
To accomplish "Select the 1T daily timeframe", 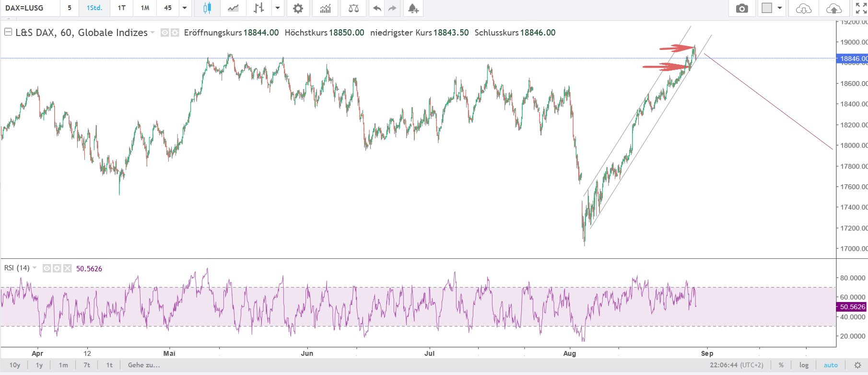I will pyautogui.click(x=122, y=8).
